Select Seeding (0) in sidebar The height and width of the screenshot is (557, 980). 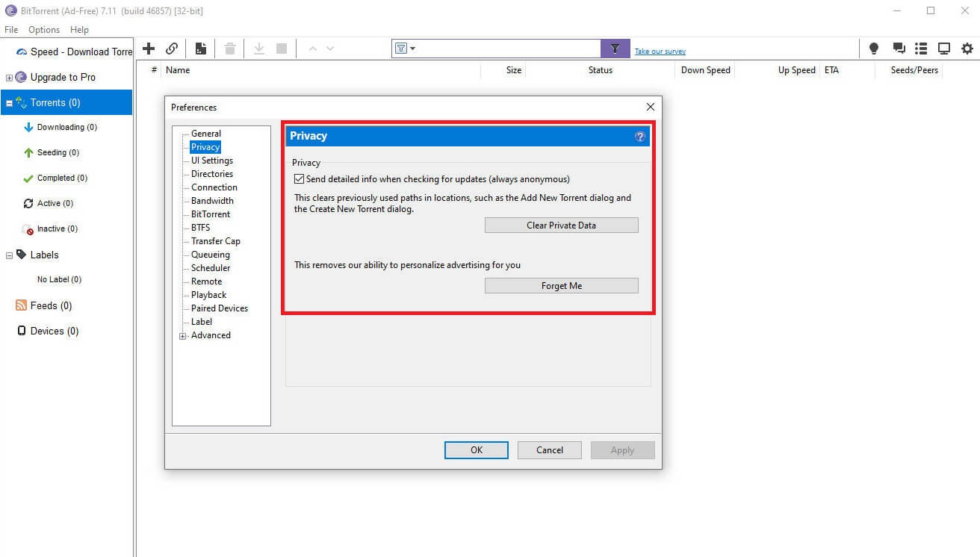tap(58, 153)
